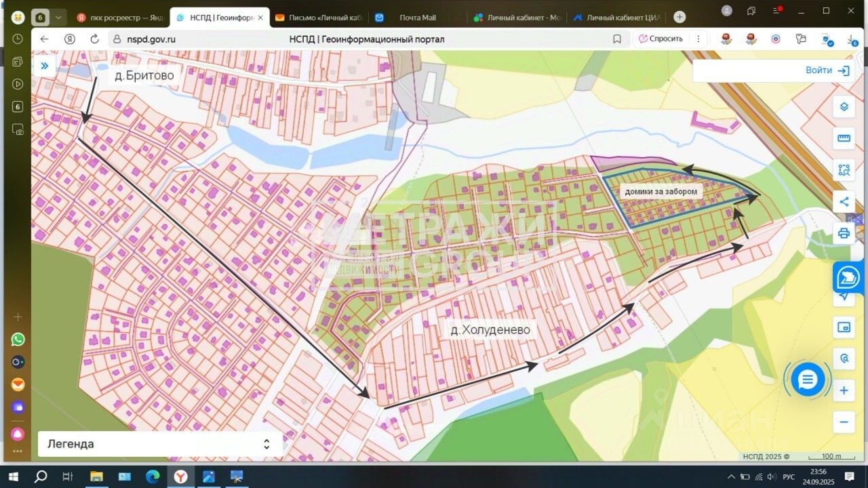
Task: Open the map layers panel
Action: point(844,107)
